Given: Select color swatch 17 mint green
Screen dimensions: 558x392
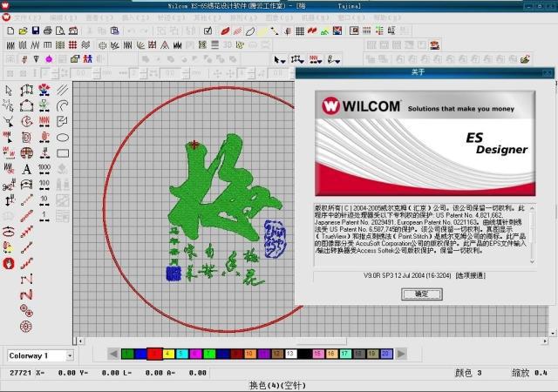Looking at the screenshot, I should [345, 354].
